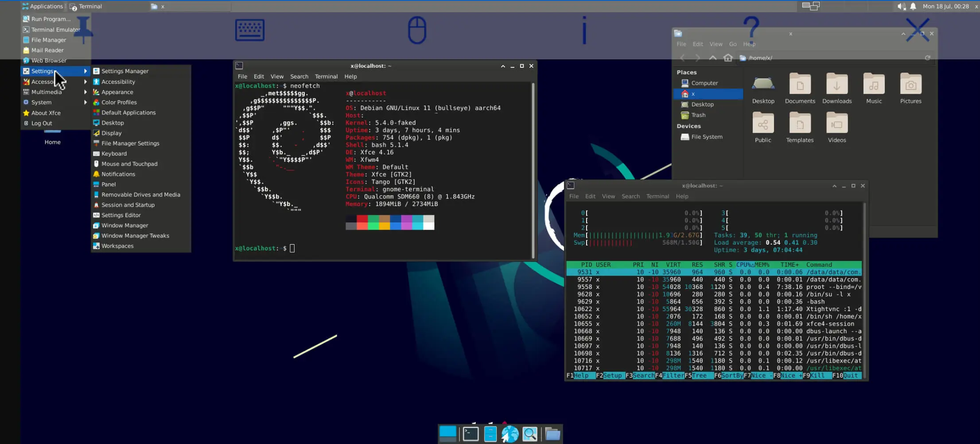Select Trash in the Places sidebar
Screen dimensions: 980x444
click(x=698, y=115)
